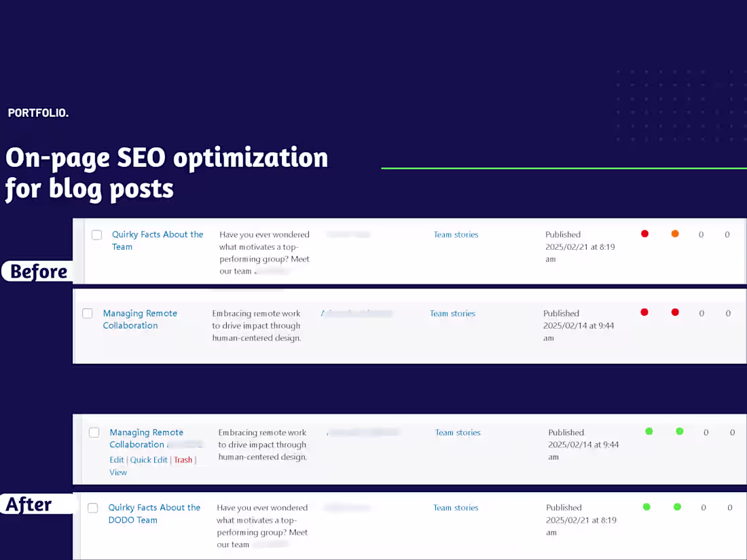Click excerpt 'Embracing remote work' in green-dot Managing Remote row

point(263,445)
